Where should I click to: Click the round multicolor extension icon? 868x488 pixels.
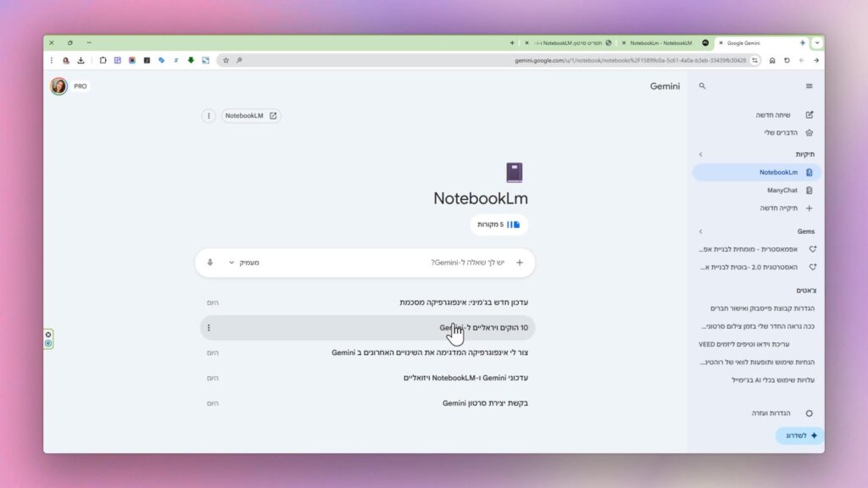pos(132,60)
